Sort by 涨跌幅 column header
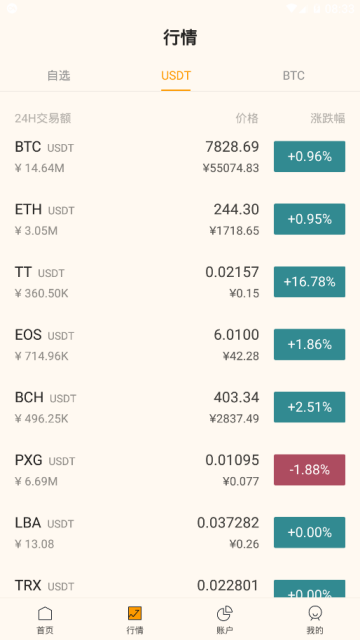 click(328, 118)
